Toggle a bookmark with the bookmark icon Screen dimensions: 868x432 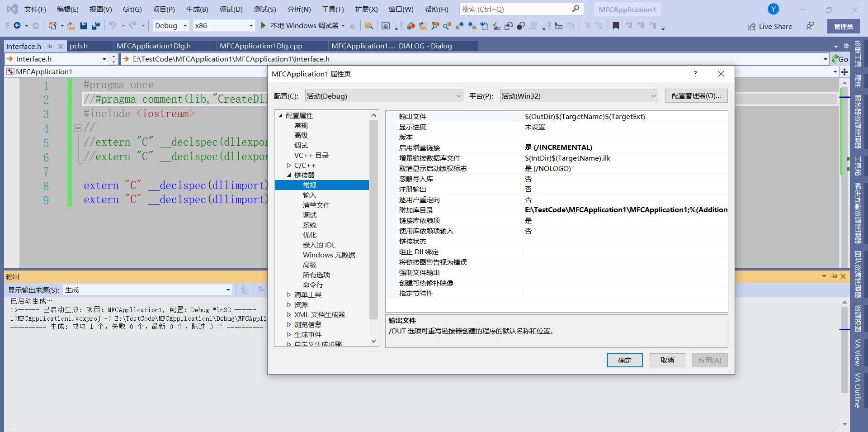[616, 26]
